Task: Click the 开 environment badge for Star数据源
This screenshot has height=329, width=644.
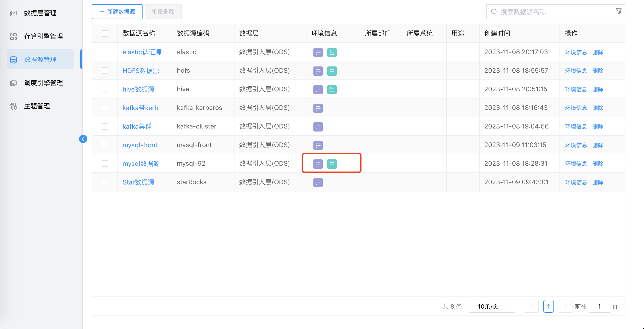Action: click(318, 182)
